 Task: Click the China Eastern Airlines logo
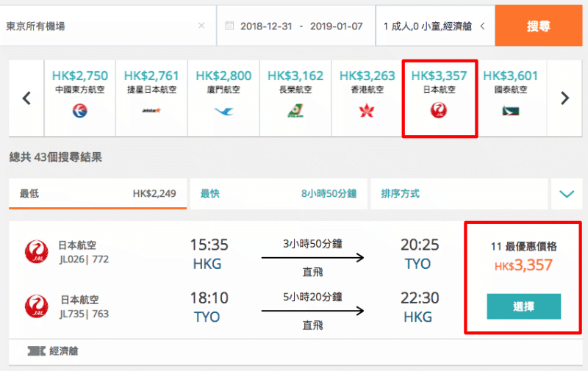pyautogui.click(x=80, y=111)
